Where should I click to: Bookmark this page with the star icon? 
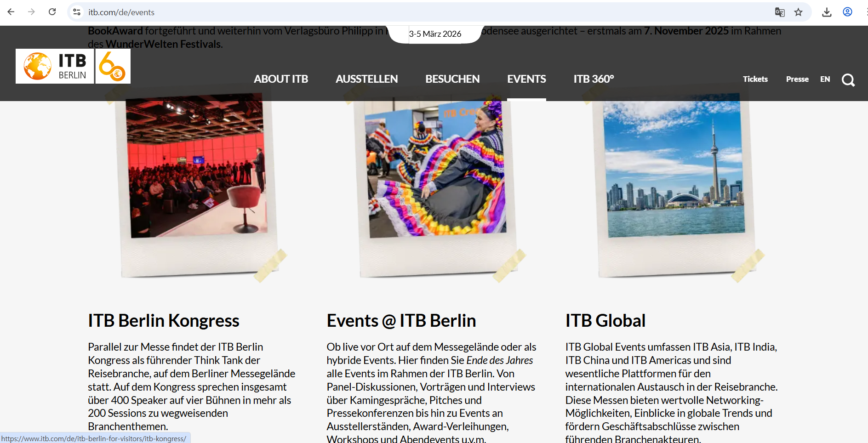(x=798, y=12)
